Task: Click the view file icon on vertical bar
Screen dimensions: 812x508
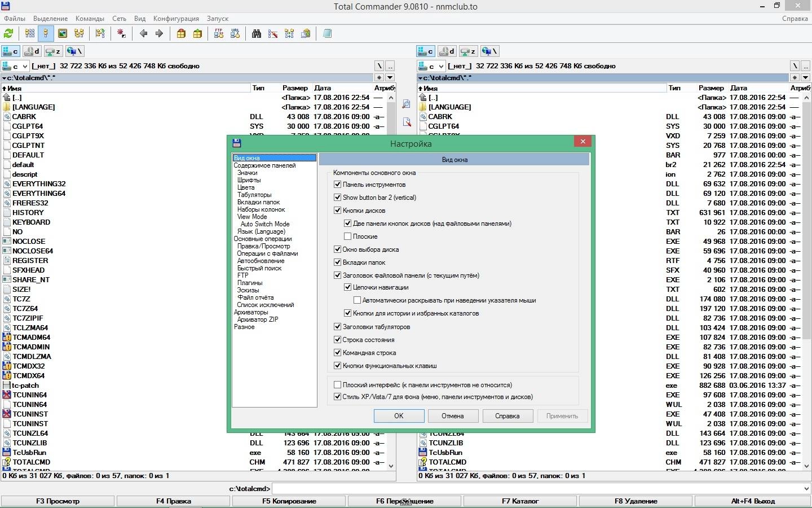Action: [x=406, y=105]
